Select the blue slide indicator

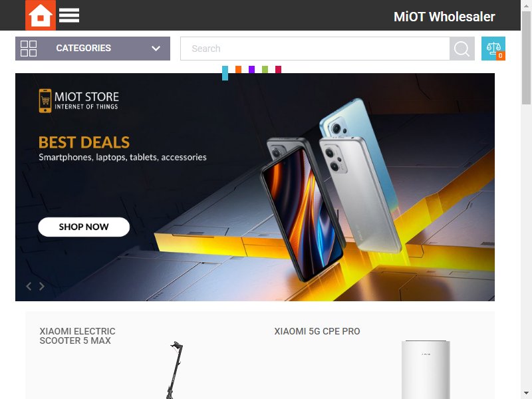(x=225, y=73)
